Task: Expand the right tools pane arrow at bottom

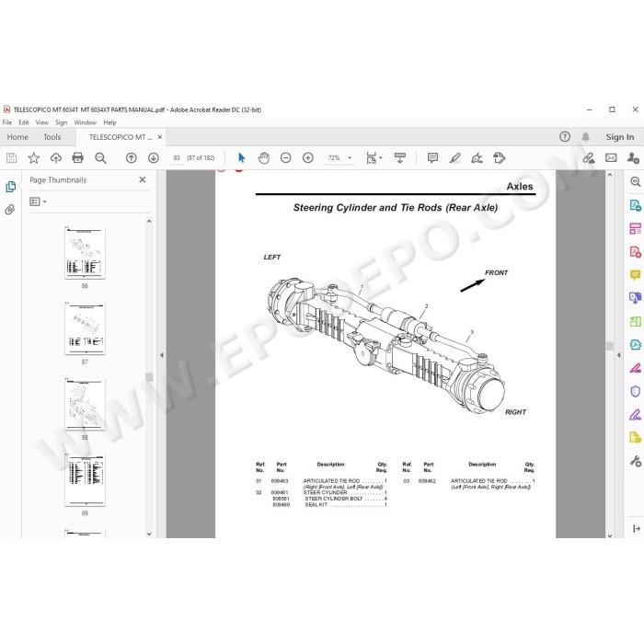Action: (x=637, y=528)
